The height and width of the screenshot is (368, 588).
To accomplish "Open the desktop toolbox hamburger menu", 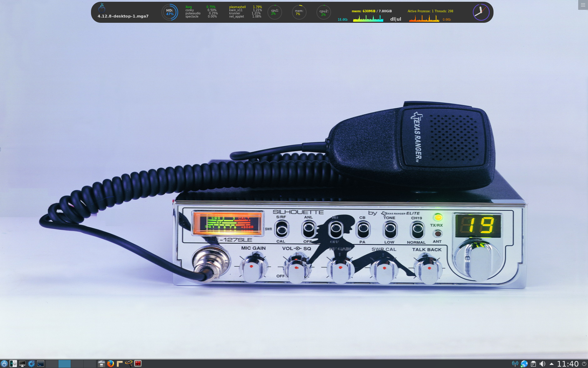I will [x=583, y=5].
